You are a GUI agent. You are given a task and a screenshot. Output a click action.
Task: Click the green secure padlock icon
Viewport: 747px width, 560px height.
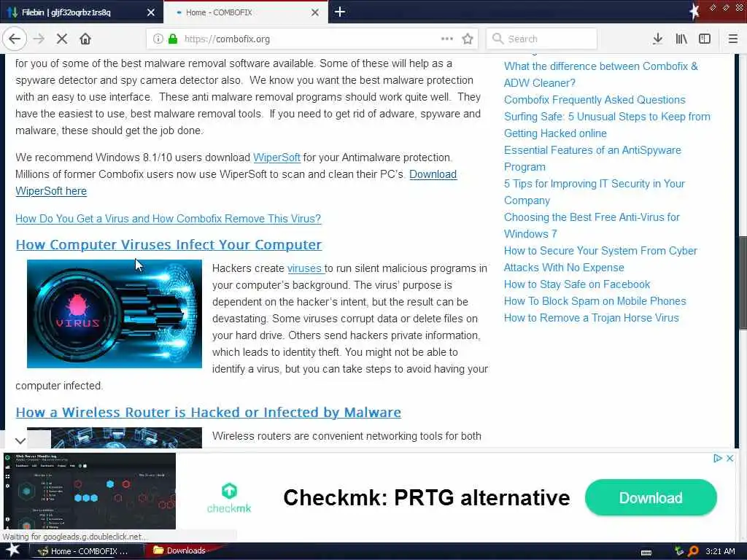click(x=173, y=39)
